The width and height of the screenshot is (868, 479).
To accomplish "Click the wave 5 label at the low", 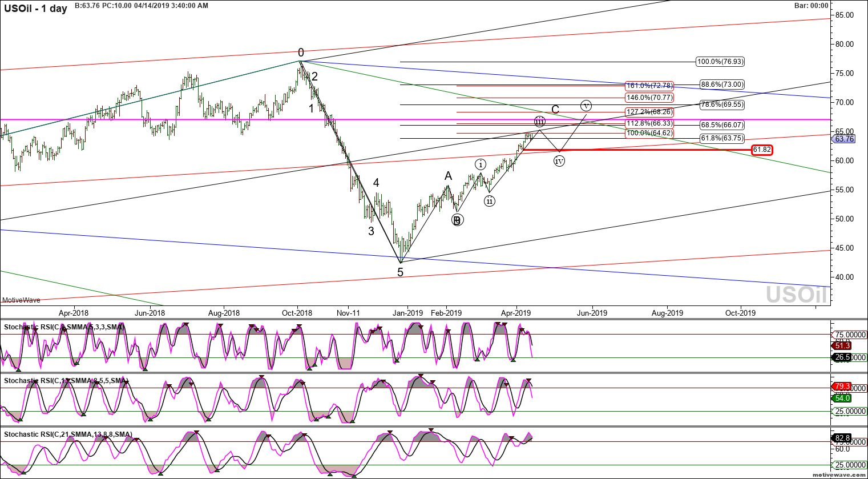I will 400,272.
